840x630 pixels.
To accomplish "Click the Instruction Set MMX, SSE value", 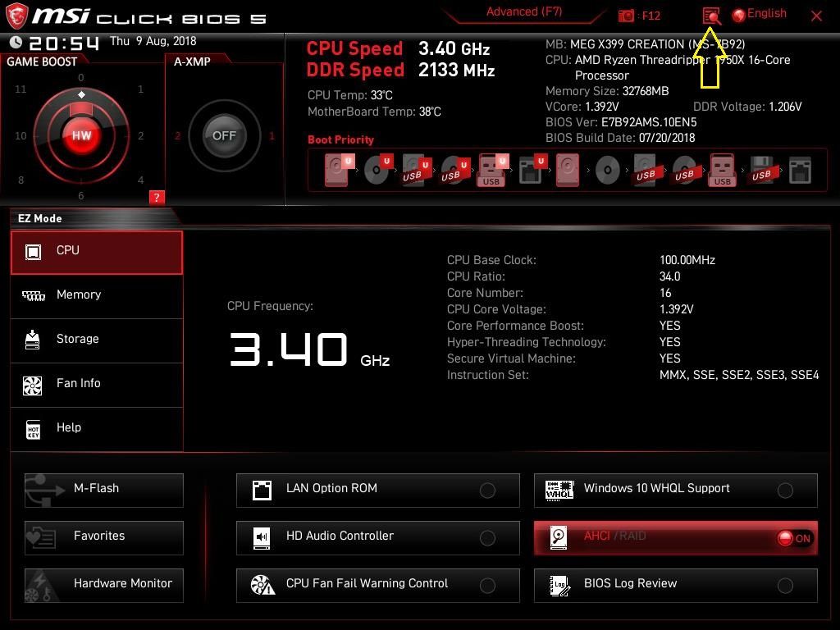I will click(x=739, y=375).
